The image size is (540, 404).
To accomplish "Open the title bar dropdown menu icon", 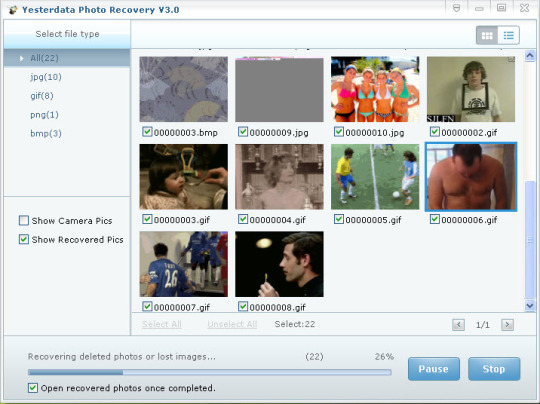I will (x=456, y=8).
